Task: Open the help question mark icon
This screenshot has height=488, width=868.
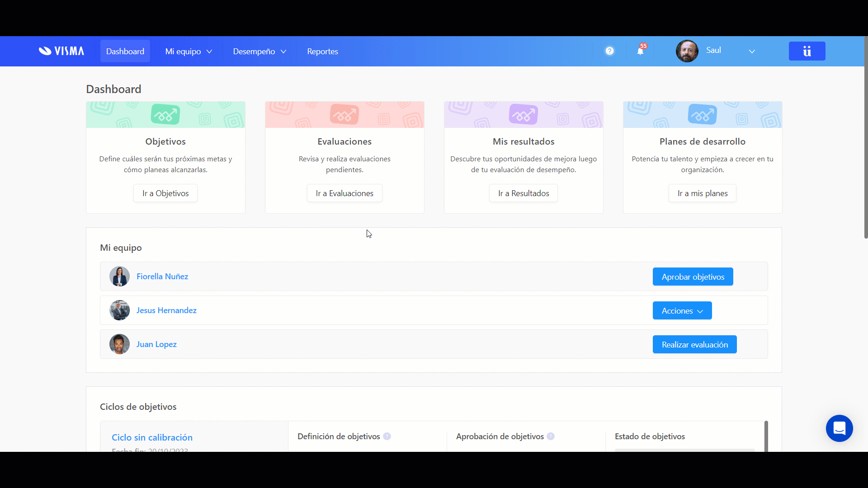Action: 609,51
